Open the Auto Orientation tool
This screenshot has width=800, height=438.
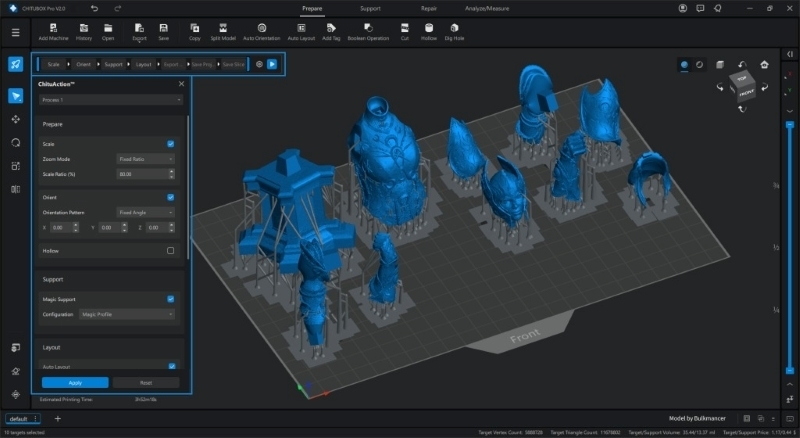[x=261, y=28]
